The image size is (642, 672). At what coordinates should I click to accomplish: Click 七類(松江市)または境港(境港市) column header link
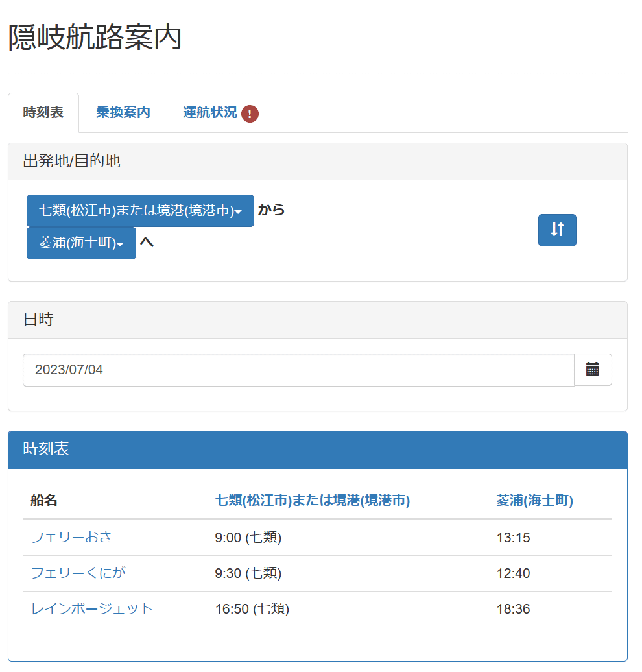coord(313,500)
